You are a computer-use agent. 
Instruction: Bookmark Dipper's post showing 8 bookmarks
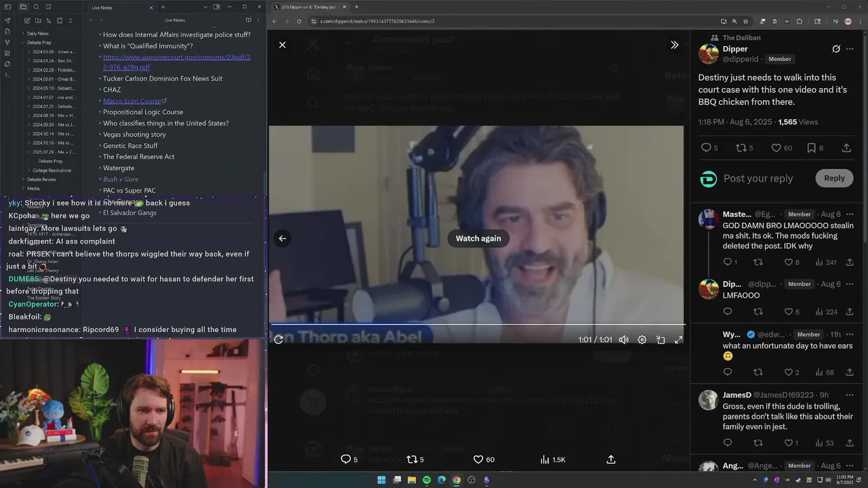point(816,148)
